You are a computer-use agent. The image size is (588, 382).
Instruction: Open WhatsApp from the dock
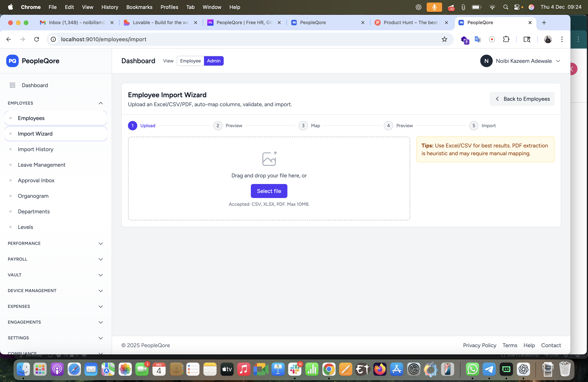[472, 369]
